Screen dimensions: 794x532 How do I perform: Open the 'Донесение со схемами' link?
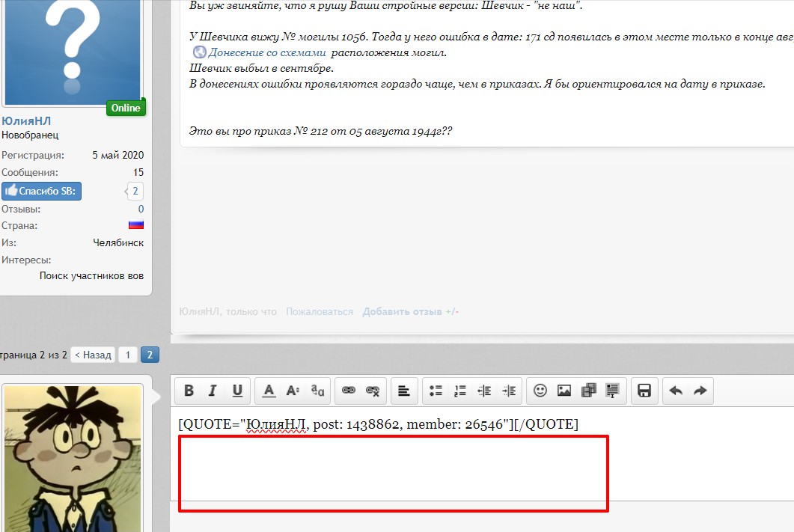coord(267,53)
